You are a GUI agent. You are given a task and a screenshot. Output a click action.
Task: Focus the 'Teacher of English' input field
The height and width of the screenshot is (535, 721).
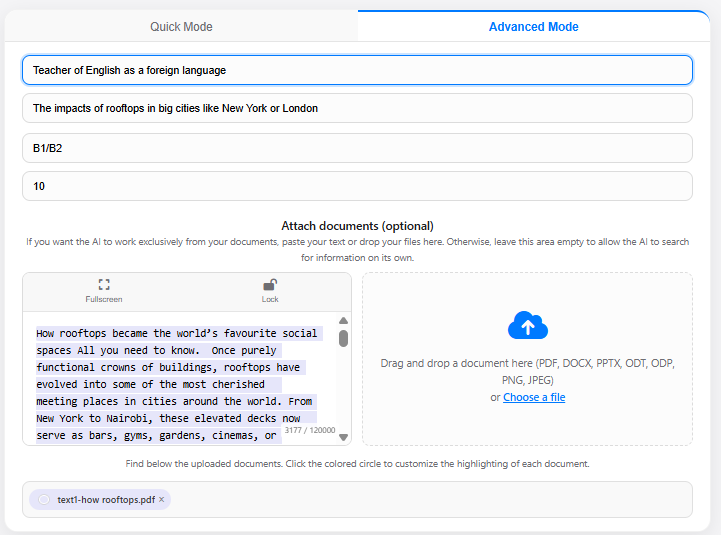pos(357,70)
